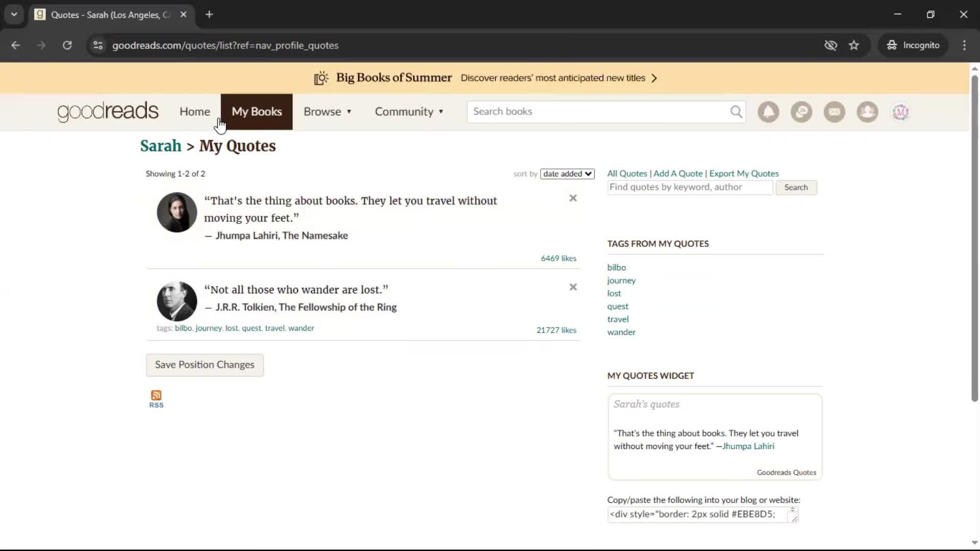The width and height of the screenshot is (980, 551).
Task: Click the goodreads logo
Action: pos(108,112)
